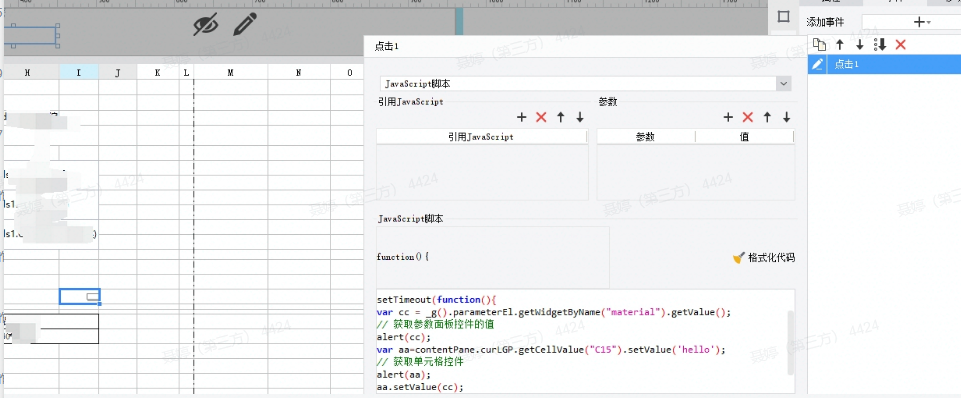Viewport: 961px width, 398px height.
Task: Move parameter up arrow
Action: pos(767,117)
